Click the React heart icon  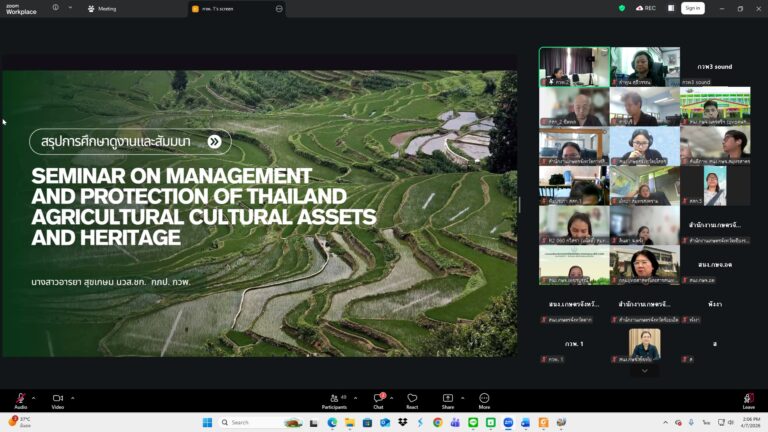click(412, 398)
